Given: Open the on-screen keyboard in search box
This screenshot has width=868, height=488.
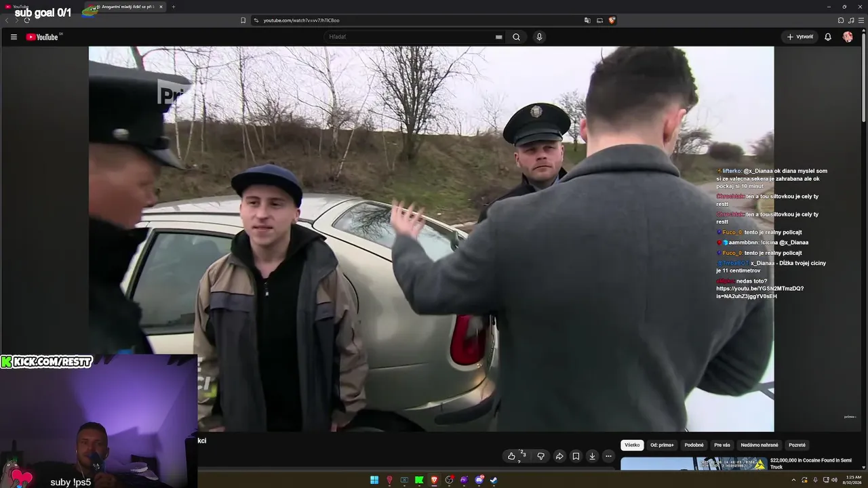Looking at the screenshot, I should (499, 37).
